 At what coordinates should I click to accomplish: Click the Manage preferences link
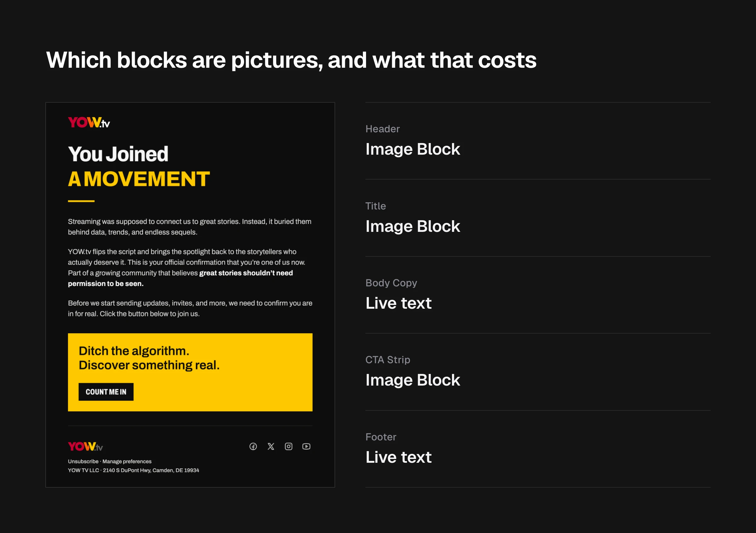click(x=127, y=461)
